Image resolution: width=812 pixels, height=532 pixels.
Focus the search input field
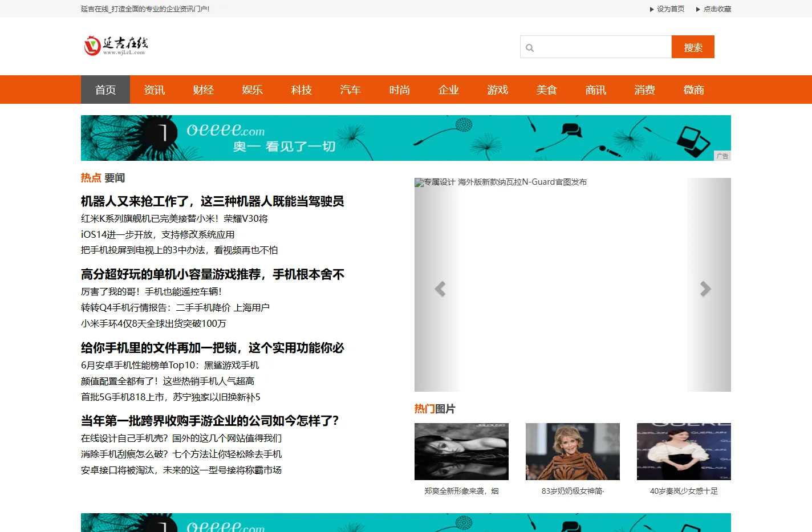coord(596,47)
